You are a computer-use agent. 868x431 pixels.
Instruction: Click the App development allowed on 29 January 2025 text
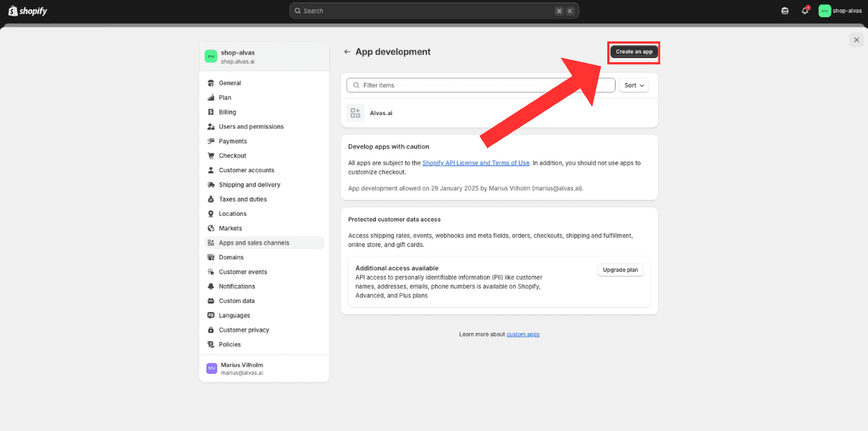pos(466,189)
